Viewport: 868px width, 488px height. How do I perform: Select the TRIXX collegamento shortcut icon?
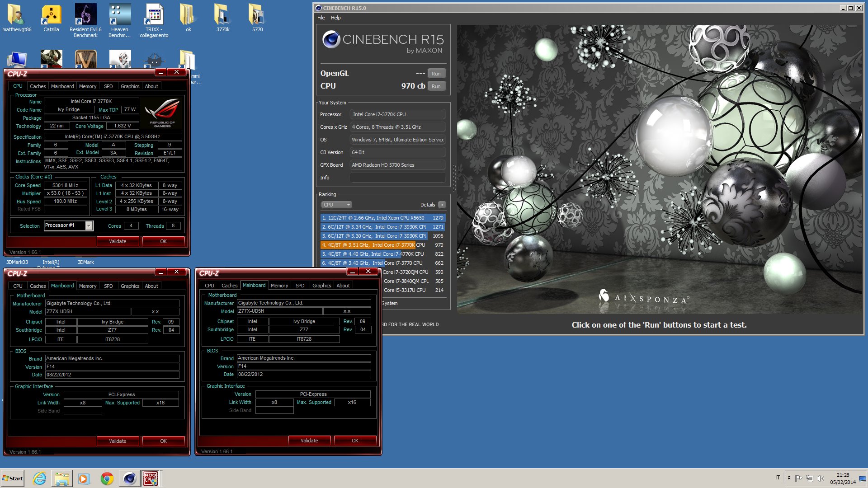point(154,20)
